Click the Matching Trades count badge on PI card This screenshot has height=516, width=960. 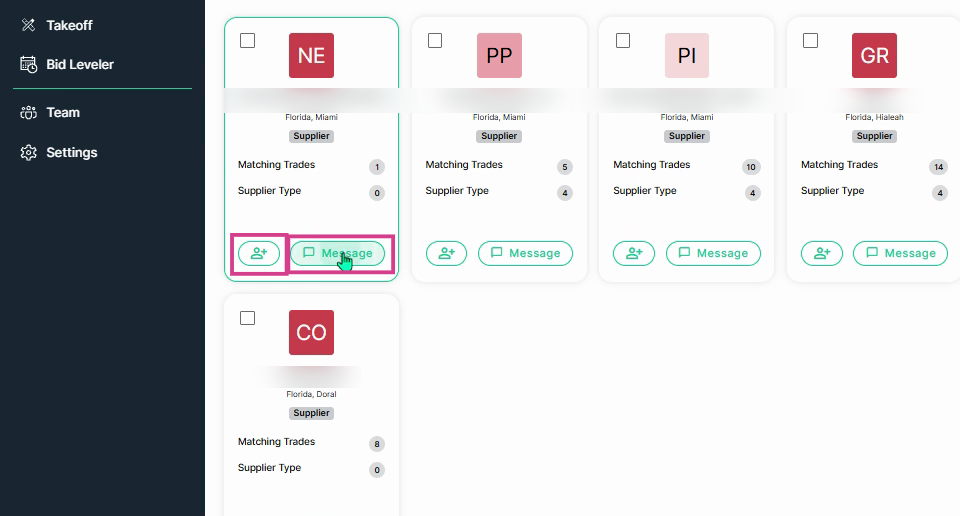click(x=751, y=167)
